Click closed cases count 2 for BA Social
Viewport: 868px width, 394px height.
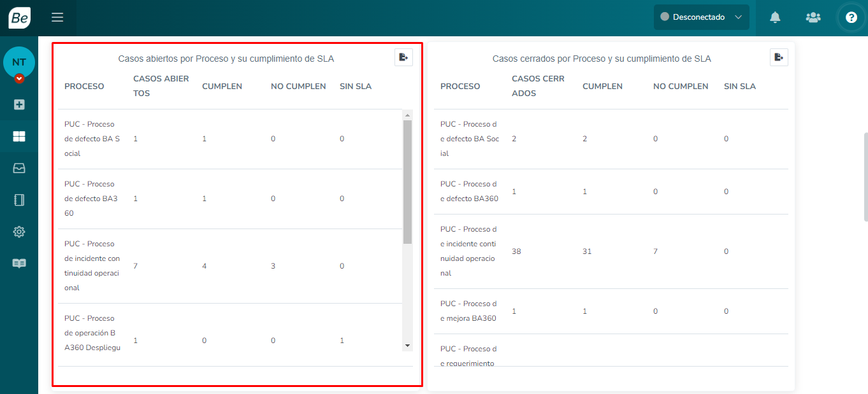point(514,139)
